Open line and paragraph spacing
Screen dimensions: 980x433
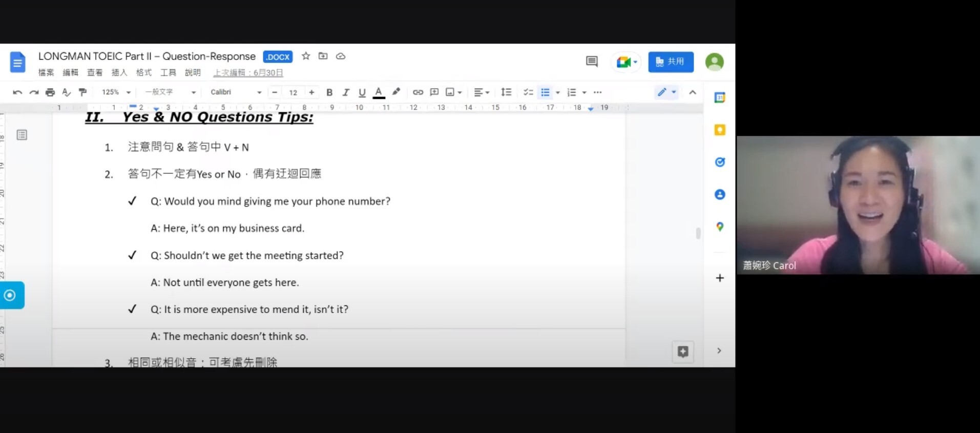tap(506, 92)
